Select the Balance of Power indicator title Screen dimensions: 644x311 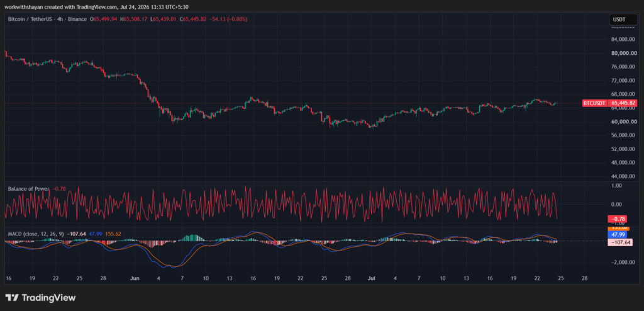tap(28, 189)
